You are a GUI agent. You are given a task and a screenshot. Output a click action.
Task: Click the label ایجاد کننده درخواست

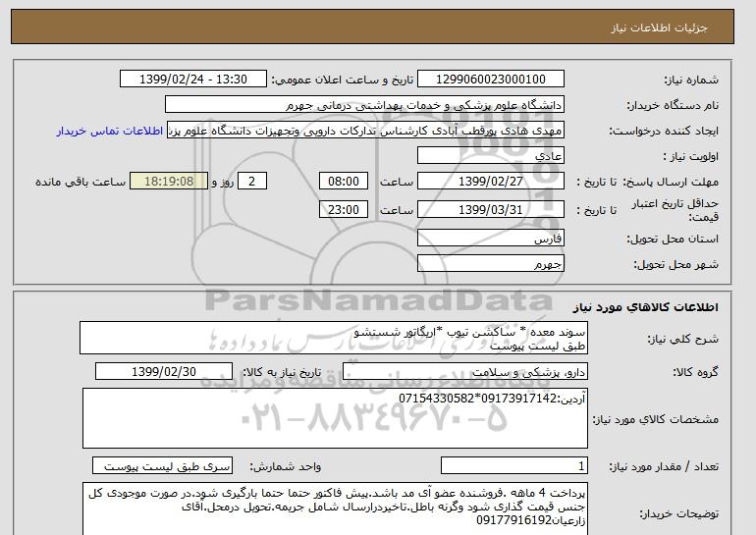[x=664, y=132]
